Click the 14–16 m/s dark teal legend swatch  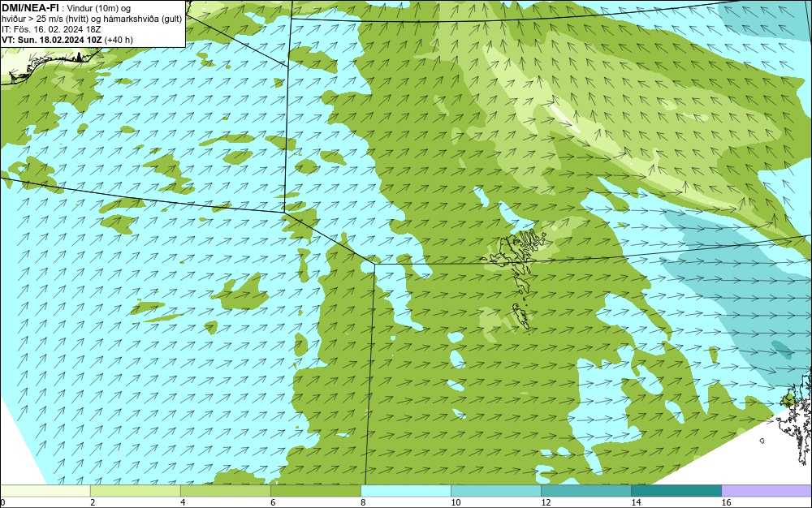click(676, 491)
